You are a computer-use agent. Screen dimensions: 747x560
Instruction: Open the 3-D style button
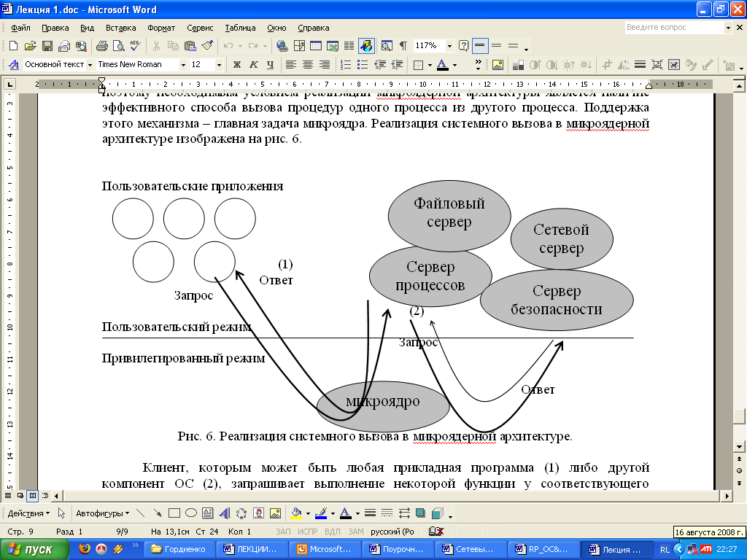coord(438,513)
